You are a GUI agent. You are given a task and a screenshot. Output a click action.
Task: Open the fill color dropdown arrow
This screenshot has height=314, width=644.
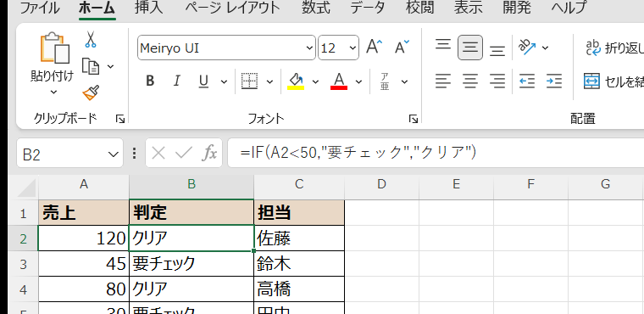tap(315, 81)
